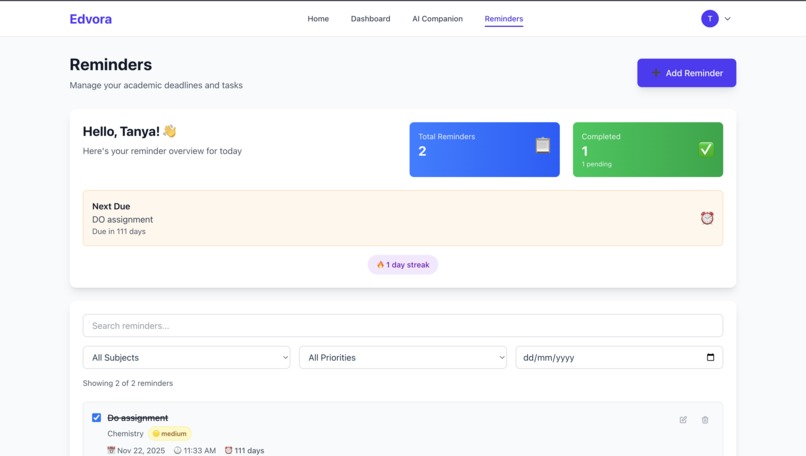
Task: Click 'Manage your academic deadlines and tasks'
Action: point(156,85)
